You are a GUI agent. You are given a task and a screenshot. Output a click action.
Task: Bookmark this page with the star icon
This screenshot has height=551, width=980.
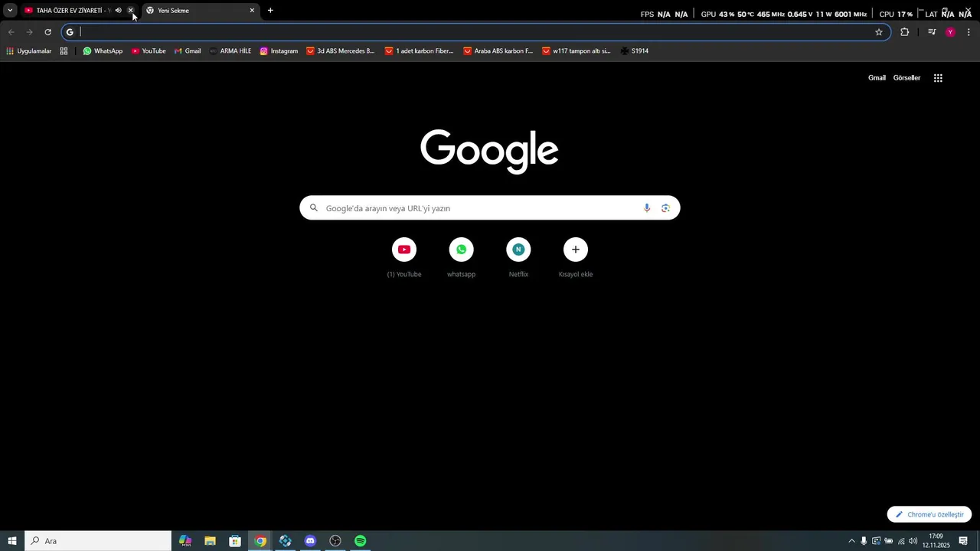pos(879,32)
